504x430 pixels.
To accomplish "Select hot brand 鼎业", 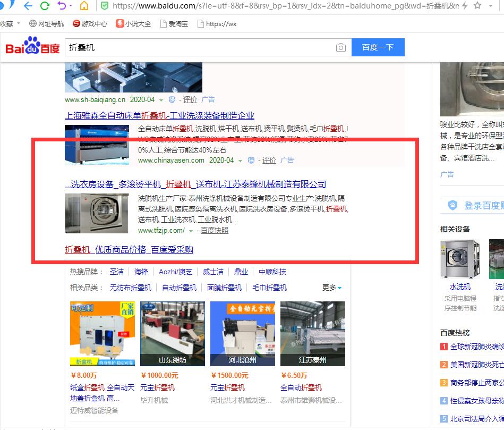I will (241, 272).
